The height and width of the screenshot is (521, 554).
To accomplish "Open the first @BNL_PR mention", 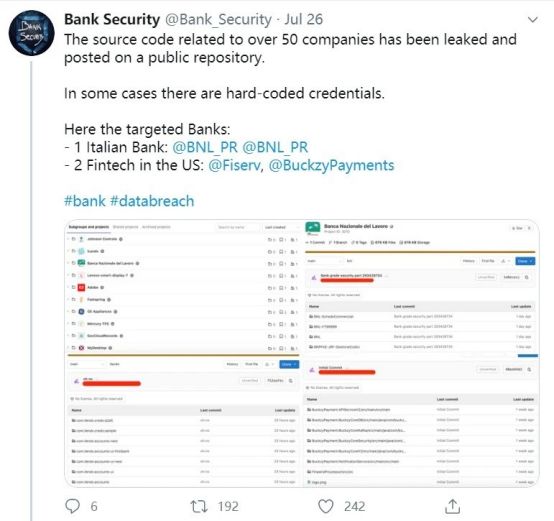I will pyautogui.click(x=205, y=147).
